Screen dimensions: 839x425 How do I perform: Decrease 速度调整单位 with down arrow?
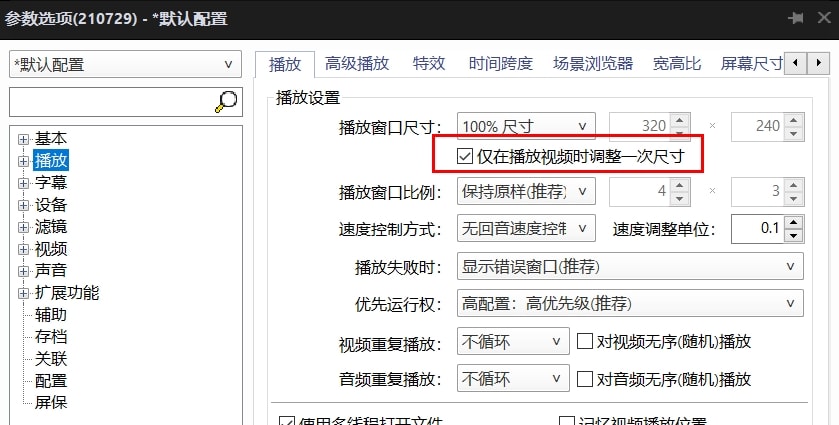click(x=793, y=236)
